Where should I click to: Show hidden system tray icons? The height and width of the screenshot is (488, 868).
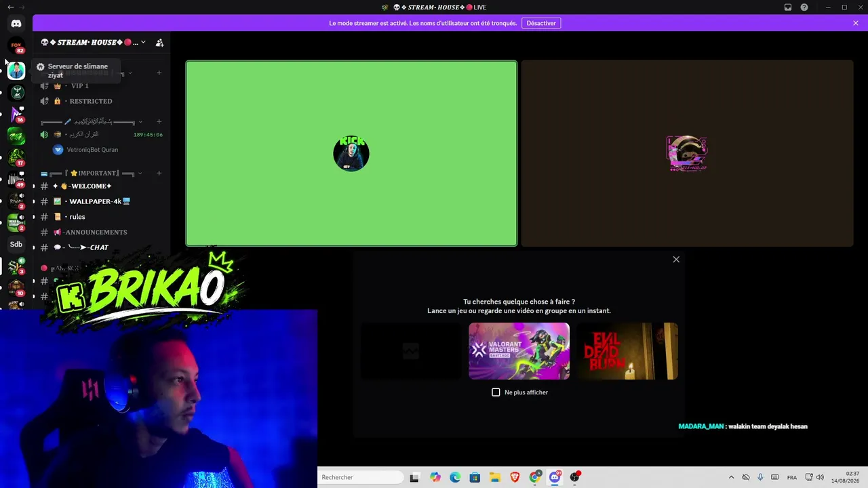[731, 477]
